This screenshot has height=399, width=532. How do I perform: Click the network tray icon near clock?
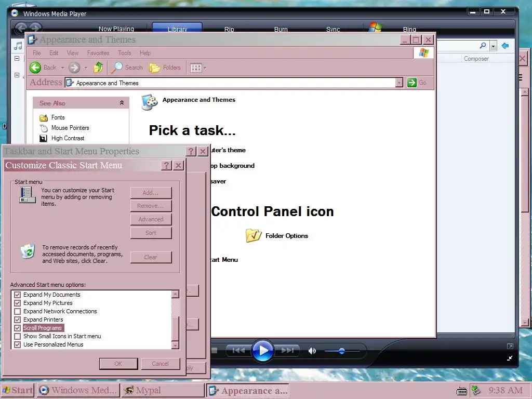click(476, 391)
